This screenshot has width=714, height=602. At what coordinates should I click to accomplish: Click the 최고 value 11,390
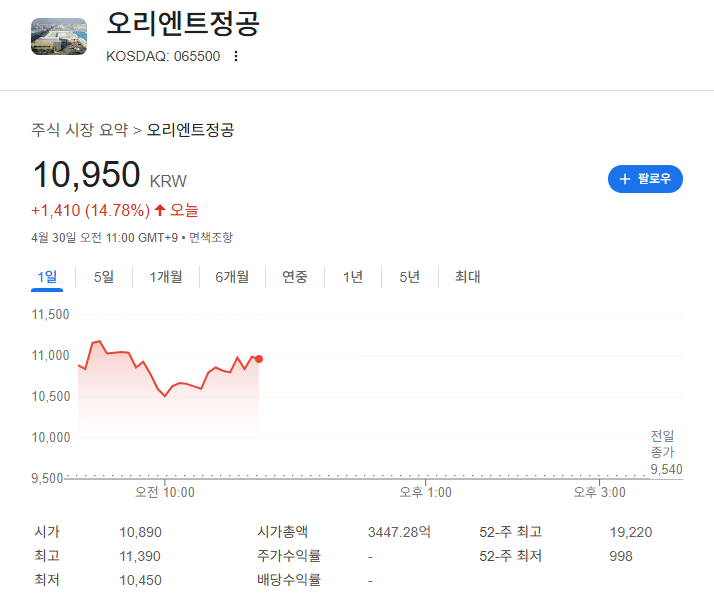coord(140,556)
